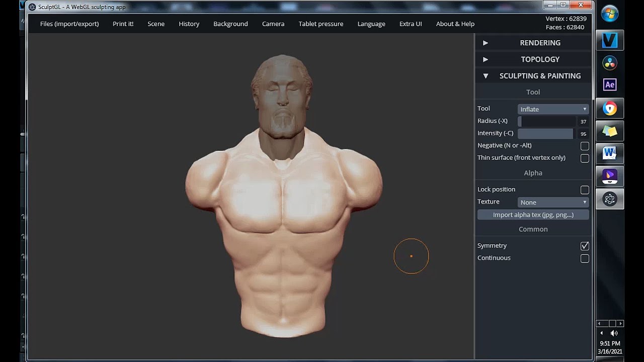Launch DaVinci Resolve from the taskbar
Screen dimensions: 644x362
click(x=610, y=63)
